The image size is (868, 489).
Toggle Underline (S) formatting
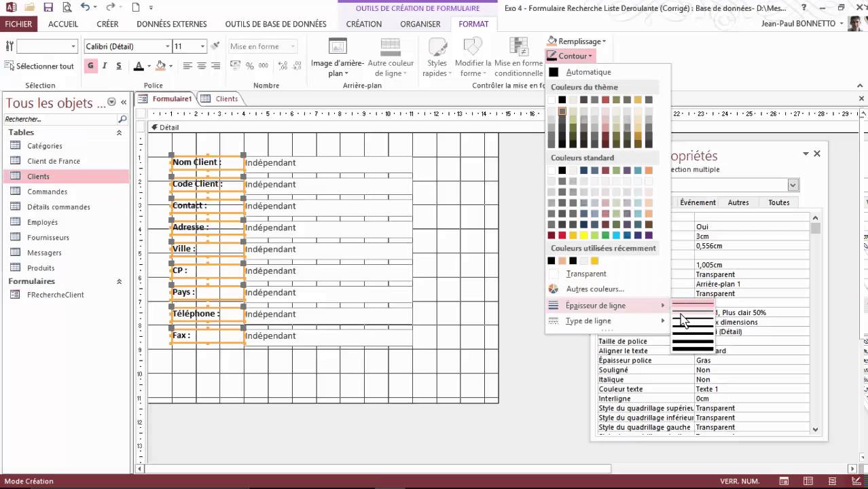(119, 66)
